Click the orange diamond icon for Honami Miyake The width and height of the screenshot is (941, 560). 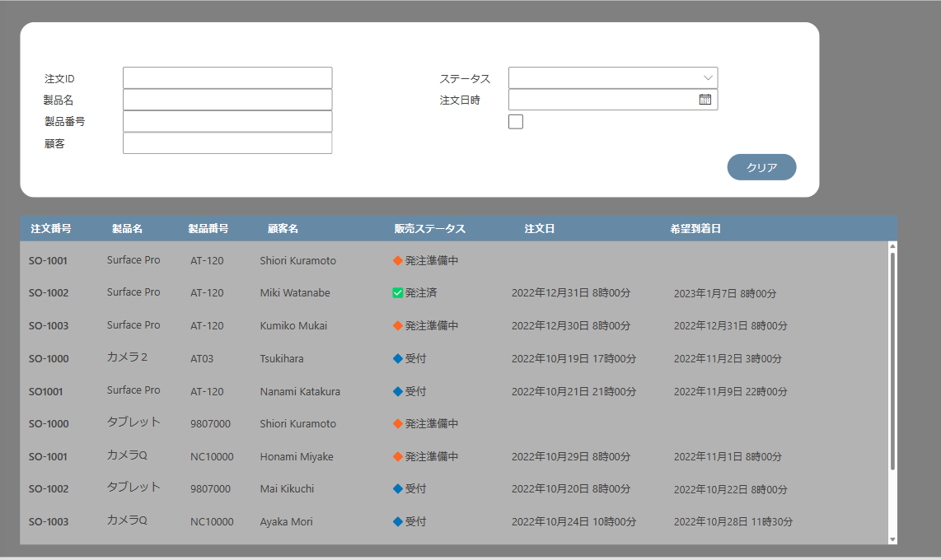pyautogui.click(x=397, y=456)
